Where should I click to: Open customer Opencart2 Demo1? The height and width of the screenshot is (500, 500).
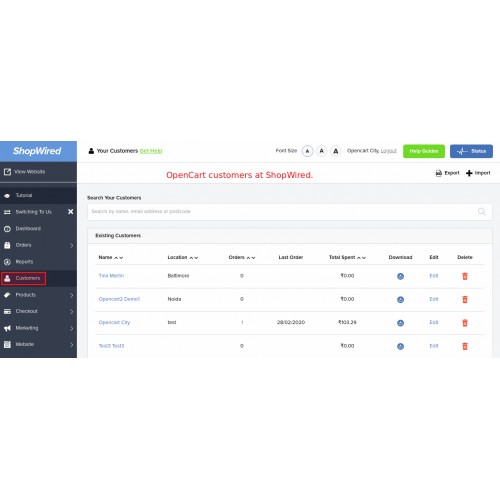pos(119,299)
